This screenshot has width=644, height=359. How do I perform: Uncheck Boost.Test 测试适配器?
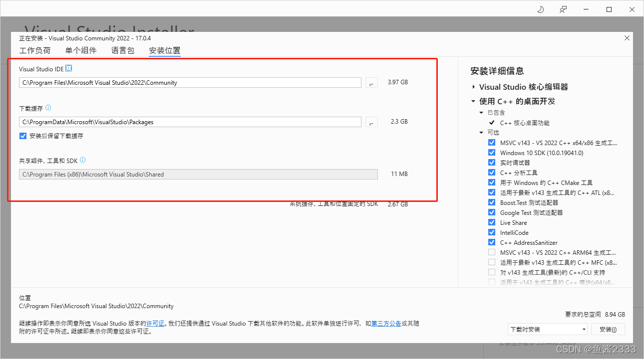pyautogui.click(x=492, y=202)
